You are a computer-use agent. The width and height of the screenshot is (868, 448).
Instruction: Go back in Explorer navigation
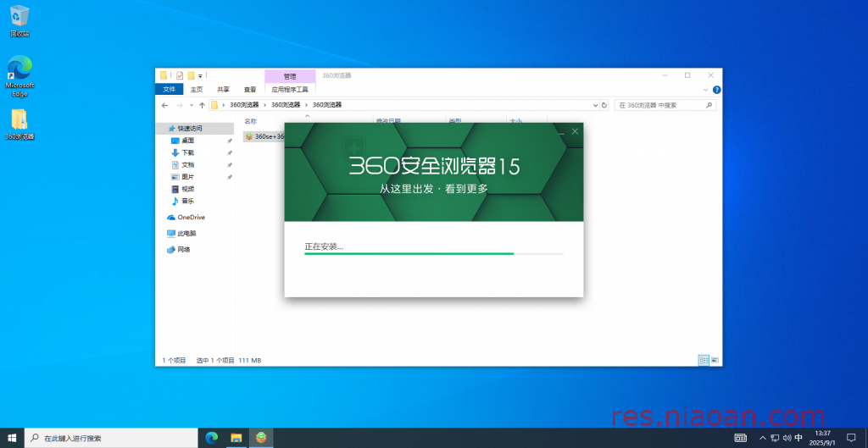[x=164, y=105]
